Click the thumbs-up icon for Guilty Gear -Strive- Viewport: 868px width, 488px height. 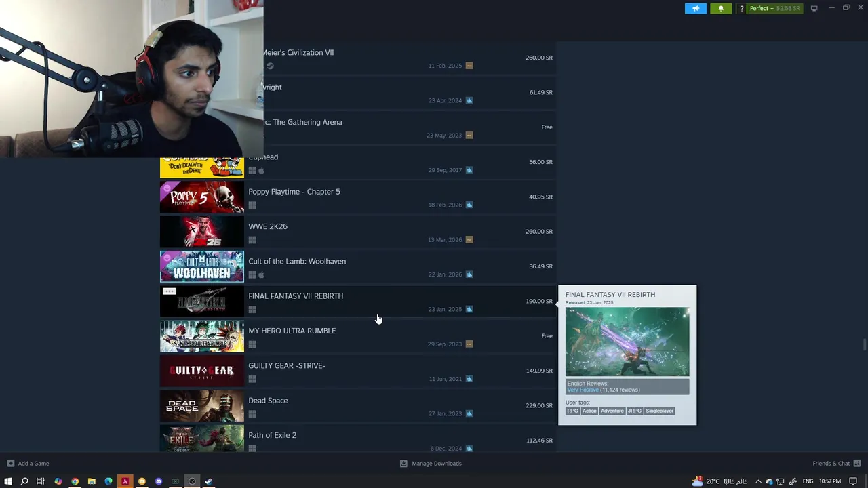(469, 379)
